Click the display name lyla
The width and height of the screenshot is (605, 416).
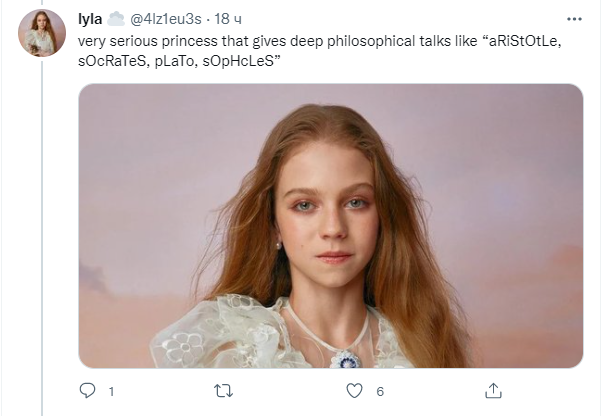pyautogui.click(x=90, y=19)
